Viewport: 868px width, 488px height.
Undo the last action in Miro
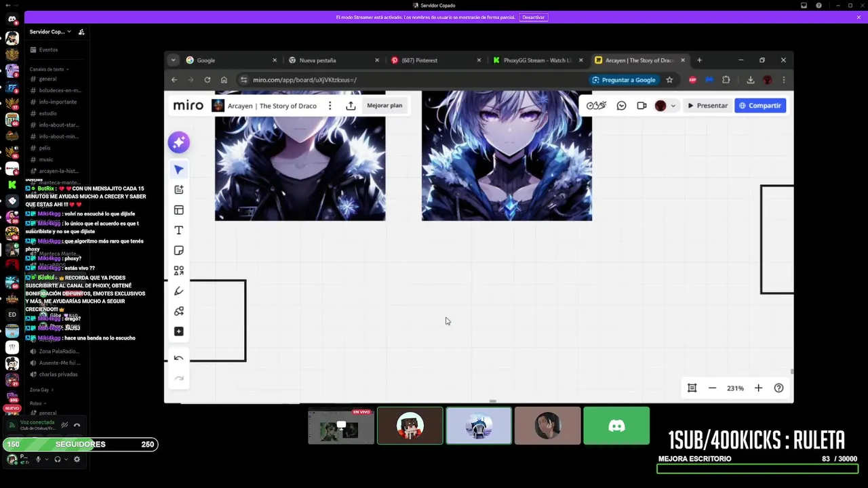[x=179, y=359]
